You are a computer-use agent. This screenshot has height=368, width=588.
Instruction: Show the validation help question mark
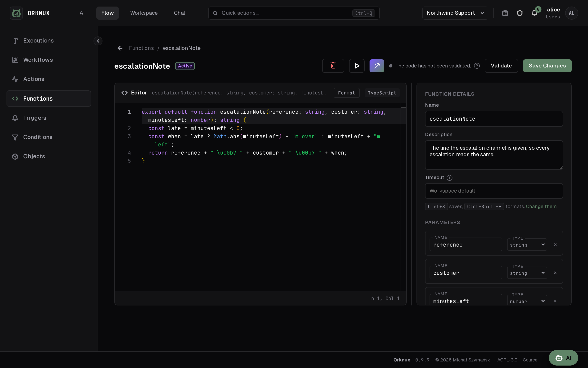[x=477, y=66]
